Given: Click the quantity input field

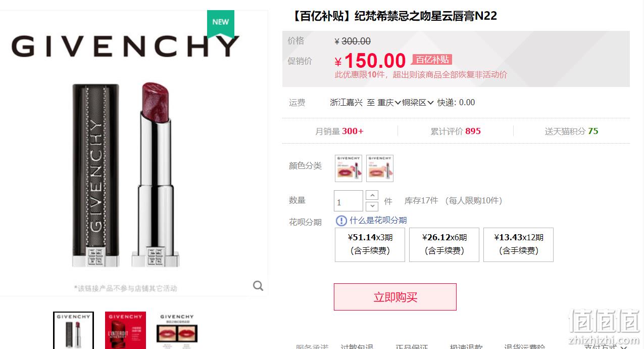Looking at the screenshot, I should (349, 201).
